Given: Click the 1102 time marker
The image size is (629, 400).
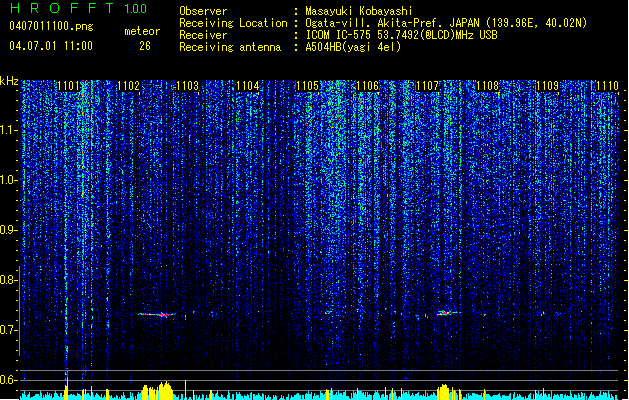Looking at the screenshot, I should [x=128, y=86].
